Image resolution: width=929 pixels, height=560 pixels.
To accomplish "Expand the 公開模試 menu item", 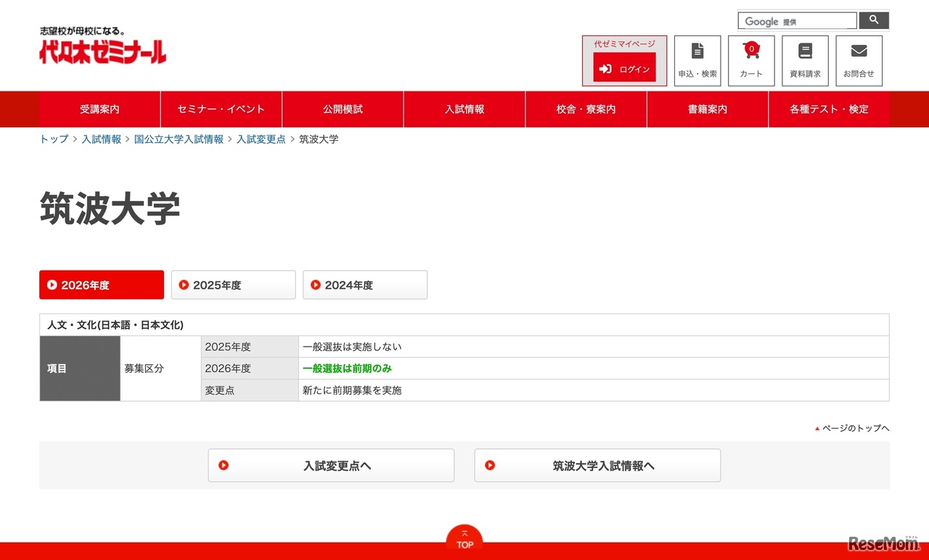I will tap(343, 110).
